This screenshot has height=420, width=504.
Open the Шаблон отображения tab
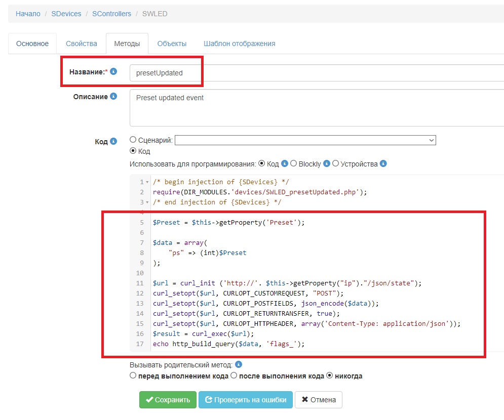[x=239, y=44]
